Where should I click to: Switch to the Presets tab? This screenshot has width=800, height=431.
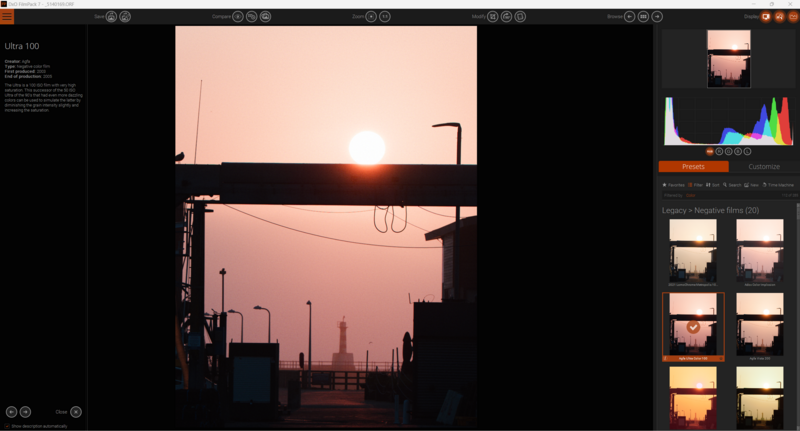pos(693,166)
